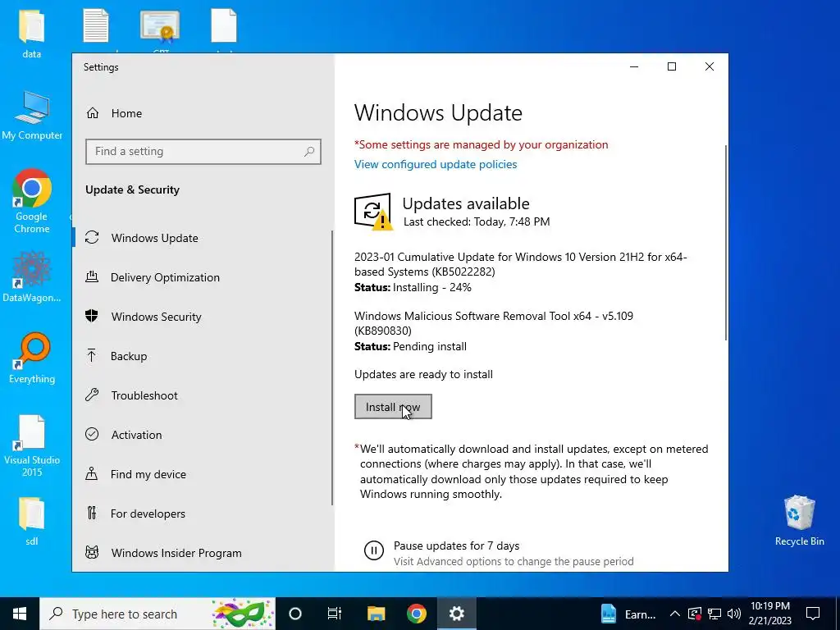Go to Backup settings
The image size is (840, 630).
point(203,356)
